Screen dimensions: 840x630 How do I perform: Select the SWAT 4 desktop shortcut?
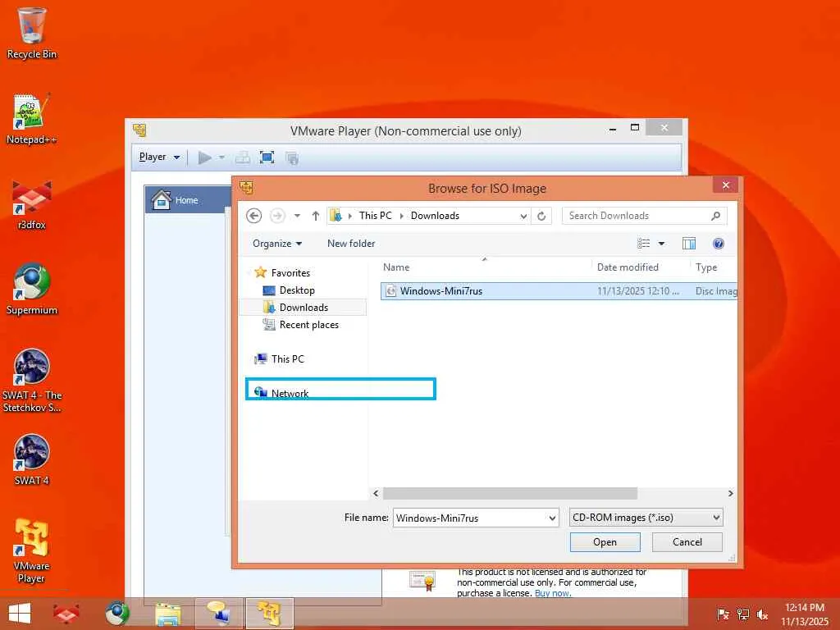coord(32,459)
